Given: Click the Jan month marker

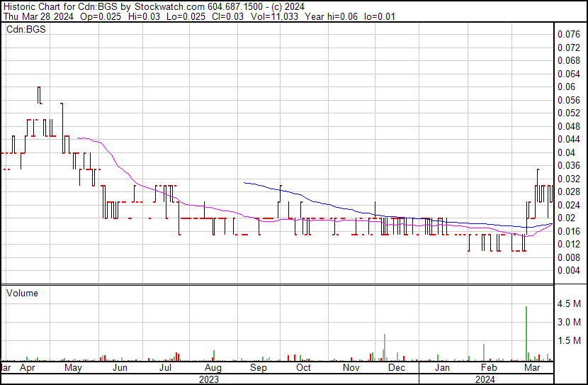Looking at the screenshot, I should point(442,368).
